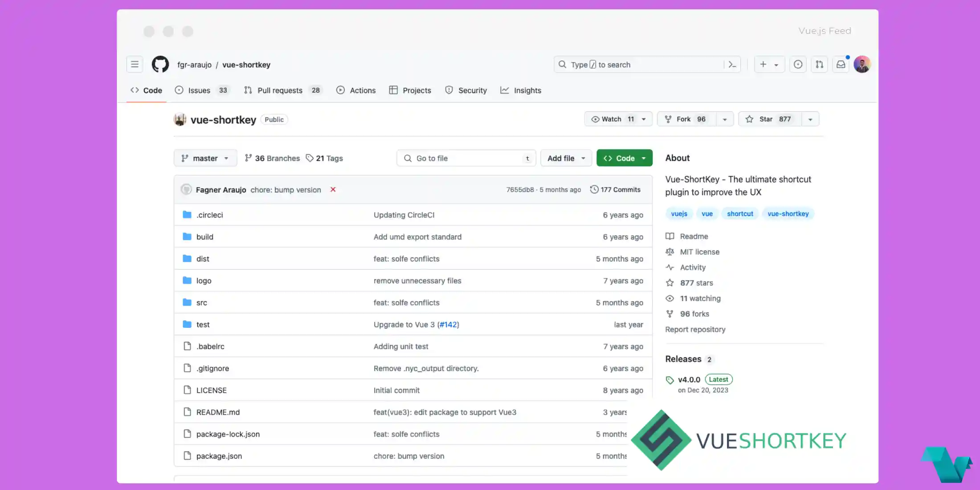Open the Issues tab

pyautogui.click(x=201, y=90)
